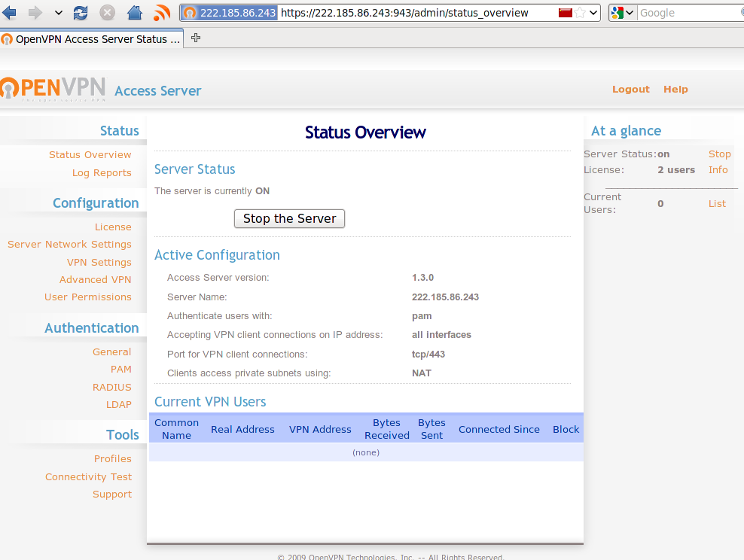Go to the Home page icon
Image resolution: width=744 pixels, height=560 pixels.
tap(135, 13)
